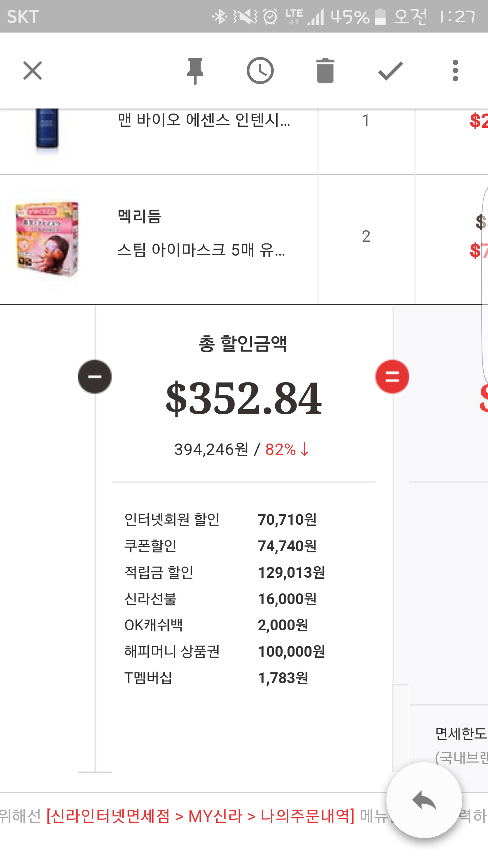Tap the $352.84 total discount amount

pos(244,398)
